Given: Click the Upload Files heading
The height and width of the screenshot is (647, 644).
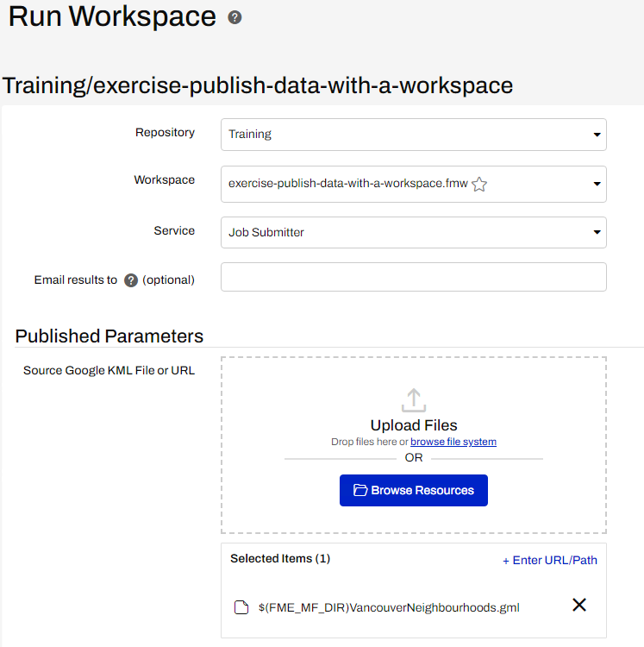Looking at the screenshot, I should tap(414, 425).
